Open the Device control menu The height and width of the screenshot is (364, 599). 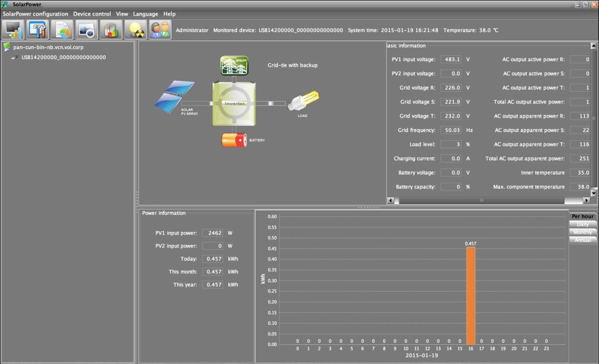[92, 14]
